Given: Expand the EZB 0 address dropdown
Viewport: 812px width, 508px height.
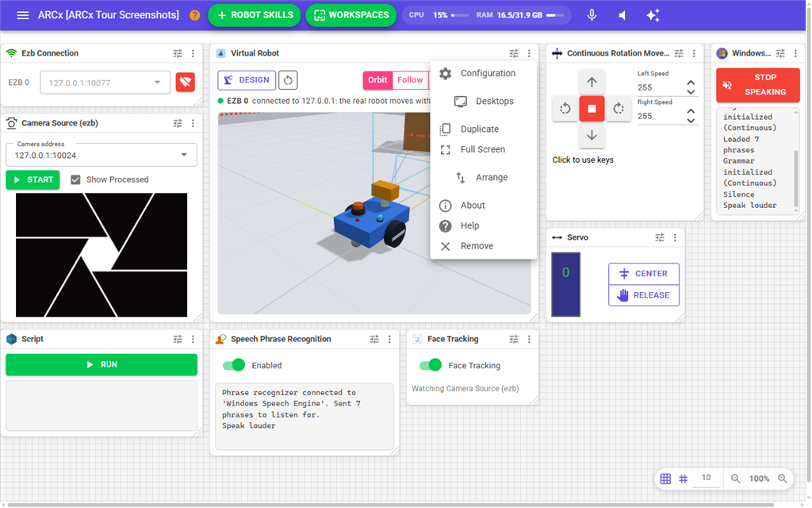Looking at the screenshot, I should pyautogui.click(x=158, y=83).
